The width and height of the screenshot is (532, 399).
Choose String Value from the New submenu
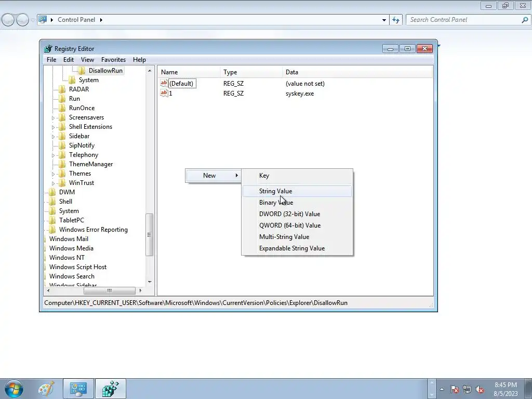point(297,191)
